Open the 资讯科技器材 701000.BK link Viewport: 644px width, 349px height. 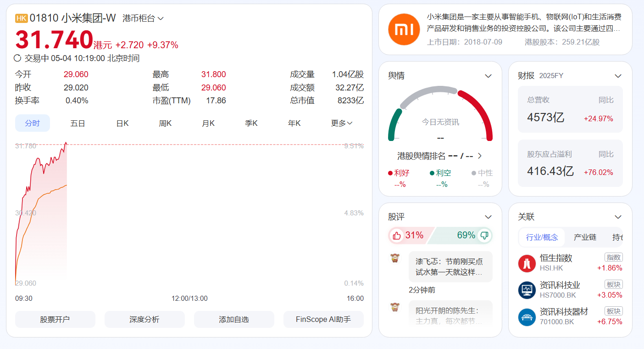570,316
